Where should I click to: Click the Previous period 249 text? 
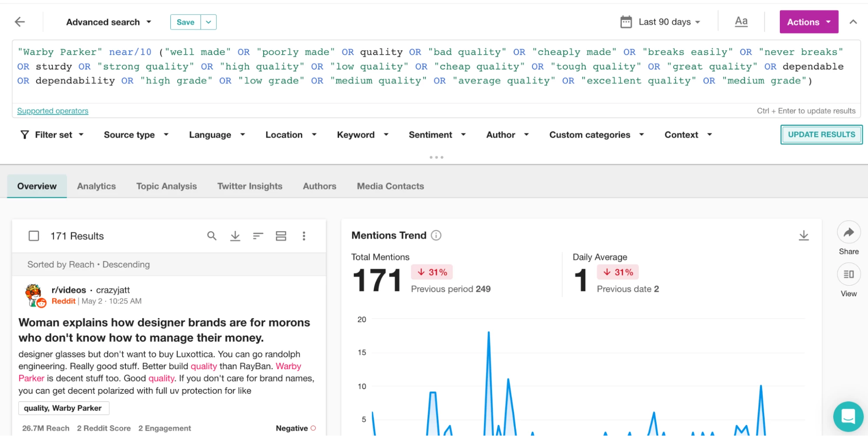coord(451,289)
